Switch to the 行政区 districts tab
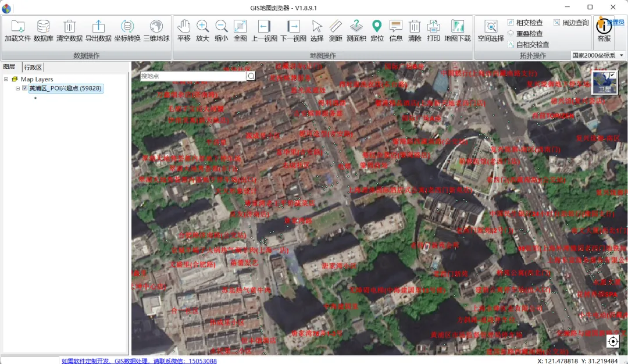 coord(33,67)
